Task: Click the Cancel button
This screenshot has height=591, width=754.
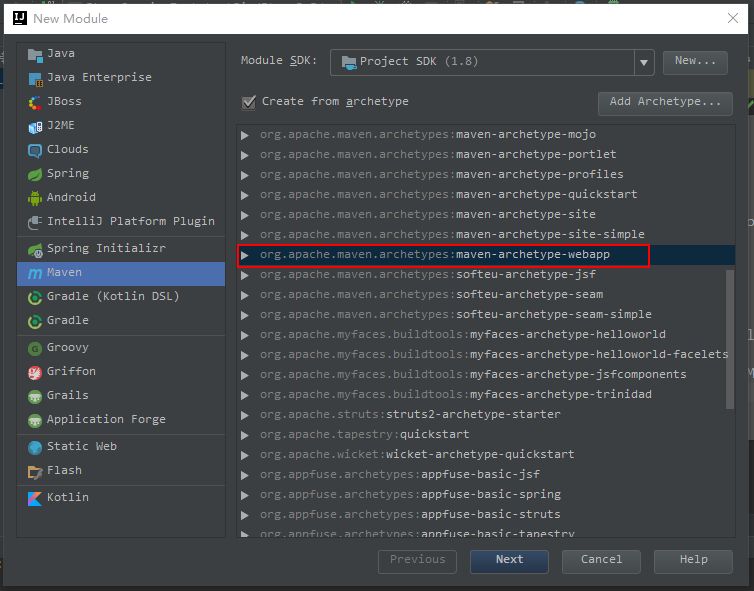Action: point(601,561)
